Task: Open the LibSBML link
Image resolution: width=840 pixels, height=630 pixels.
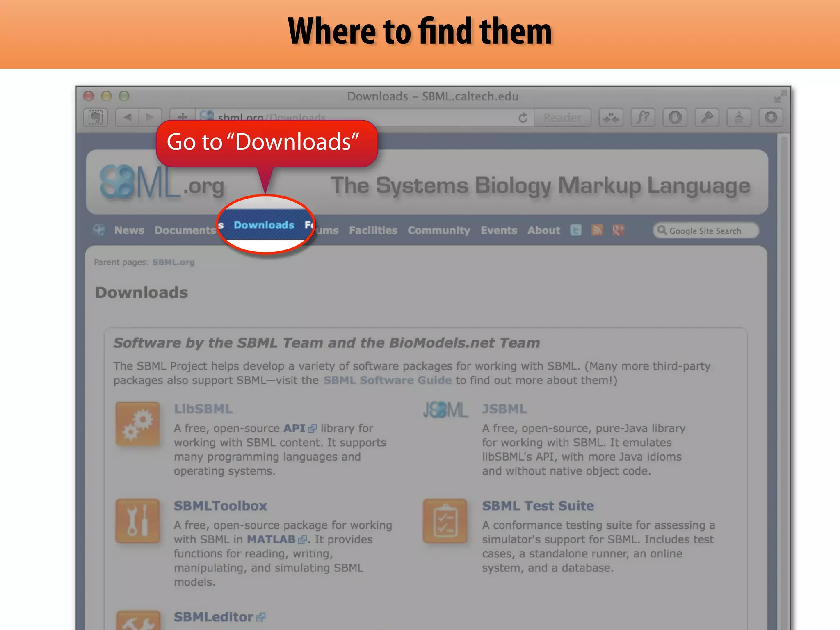Action: click(x=203, y=409)
